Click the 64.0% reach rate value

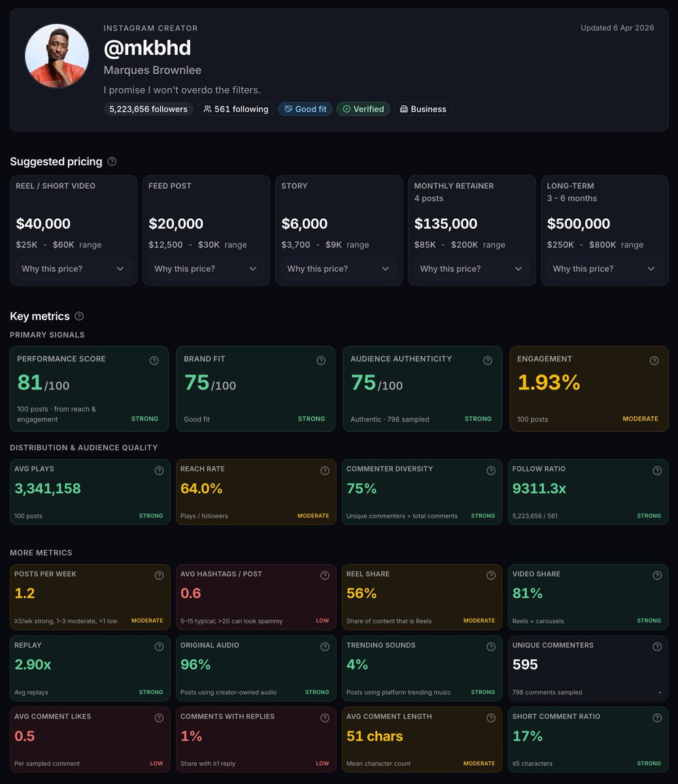tap(201, 488)
